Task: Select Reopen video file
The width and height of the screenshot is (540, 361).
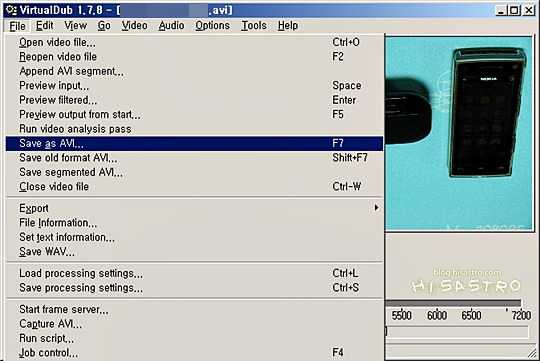Action: (194, 57)
